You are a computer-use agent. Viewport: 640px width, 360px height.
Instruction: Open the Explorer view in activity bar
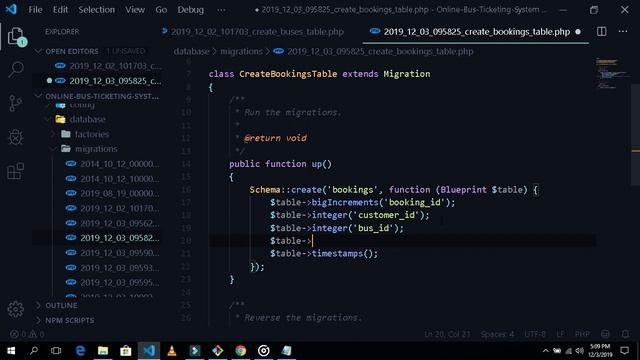(16, 37)
